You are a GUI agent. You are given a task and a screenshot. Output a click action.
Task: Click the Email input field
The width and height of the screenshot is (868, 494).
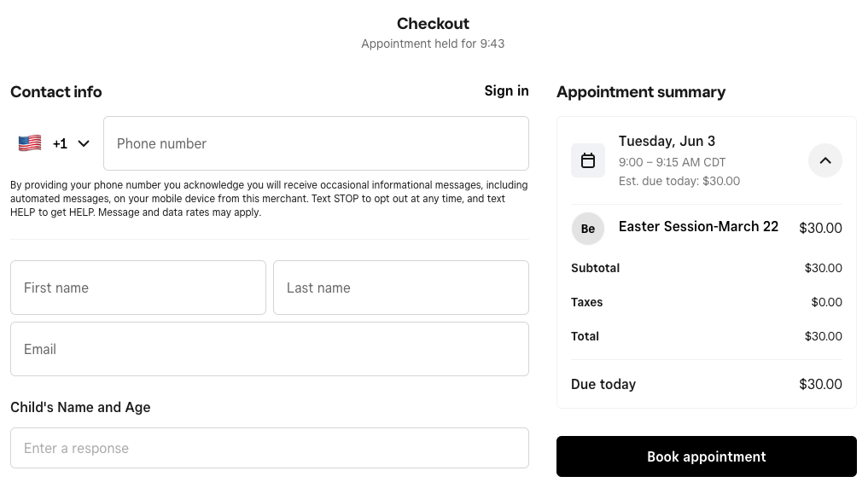pos(270,349)
